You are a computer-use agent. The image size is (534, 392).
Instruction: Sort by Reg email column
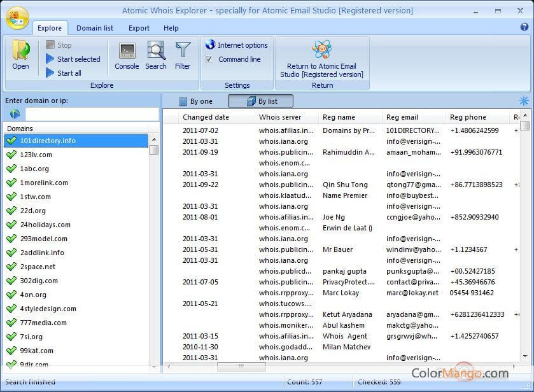tap(414, 117)
